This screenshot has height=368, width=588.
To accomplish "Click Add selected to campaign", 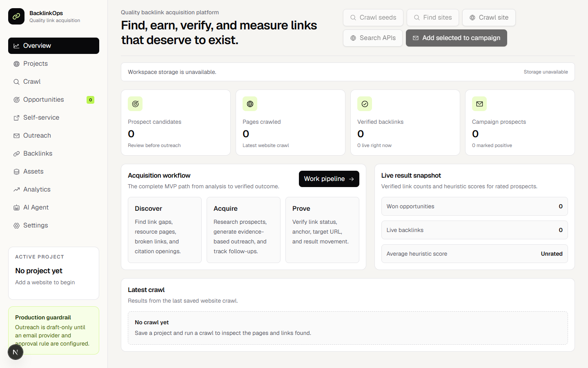I will pyautogui.click(x=457, y=38).
